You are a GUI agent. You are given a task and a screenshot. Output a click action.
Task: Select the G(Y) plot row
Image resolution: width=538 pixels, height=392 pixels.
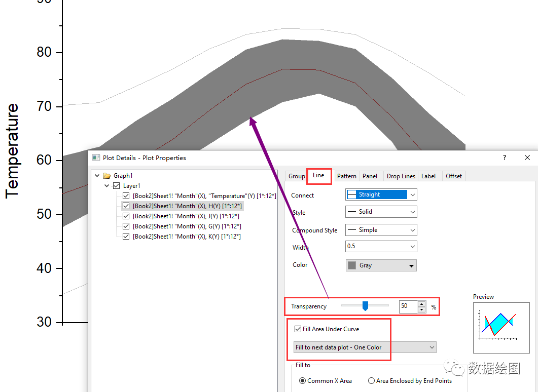pyautogui.click(x=187, y=226)
